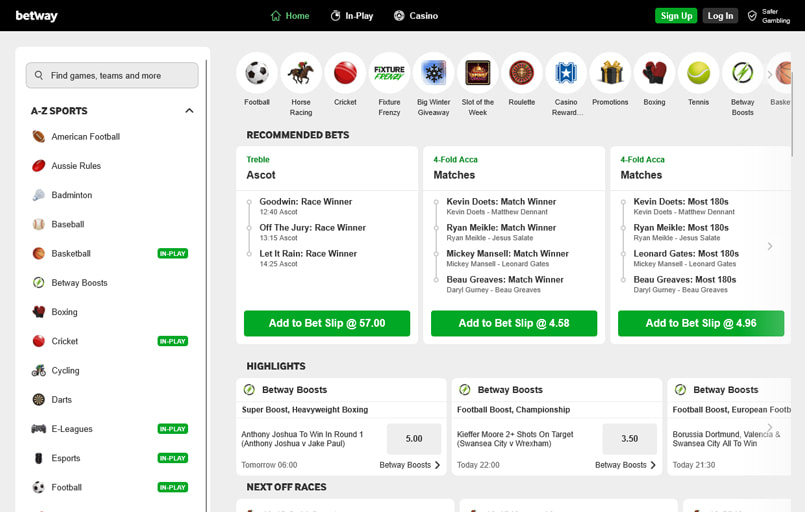Open the In-Play tab
Image resolution: width=805 pixels, height=512 pixels.
tap(352, 16)
